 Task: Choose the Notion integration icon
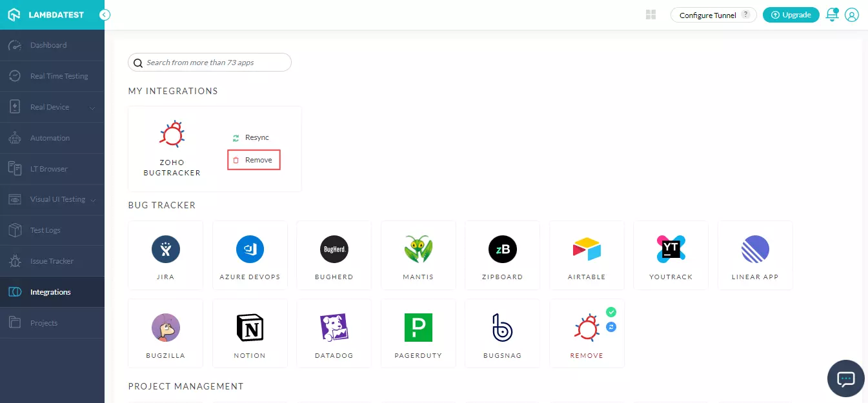pyautogui.click(x=250, y=328)
